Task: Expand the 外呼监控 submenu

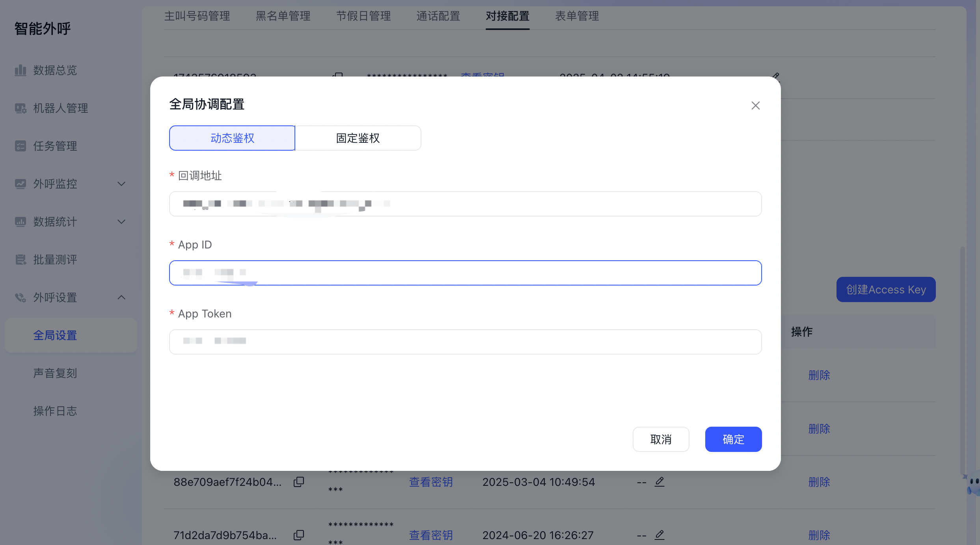Action: pyautogui.click(x=121, y=184)
